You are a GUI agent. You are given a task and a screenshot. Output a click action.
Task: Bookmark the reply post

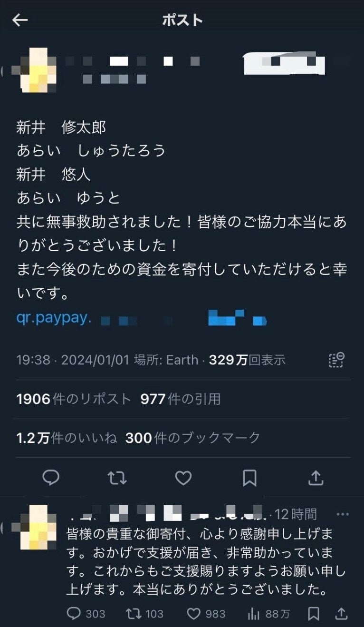pos(314,614)
